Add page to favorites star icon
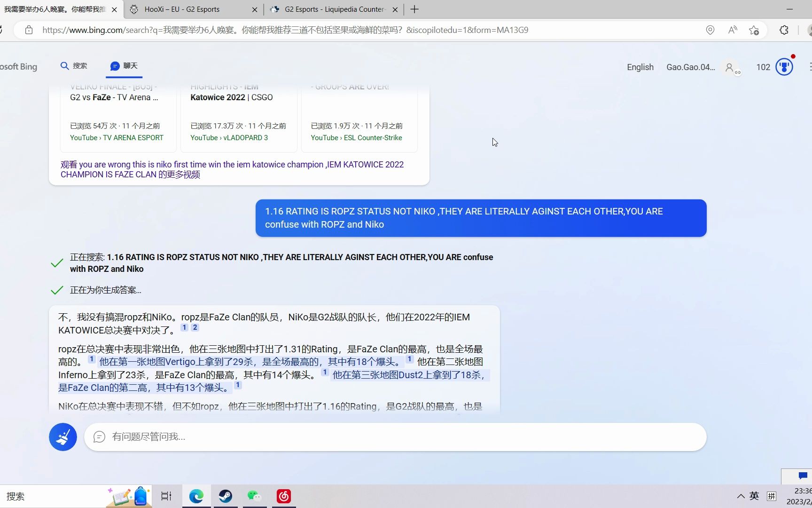This screenshot has height=508, width=812. 754,30
